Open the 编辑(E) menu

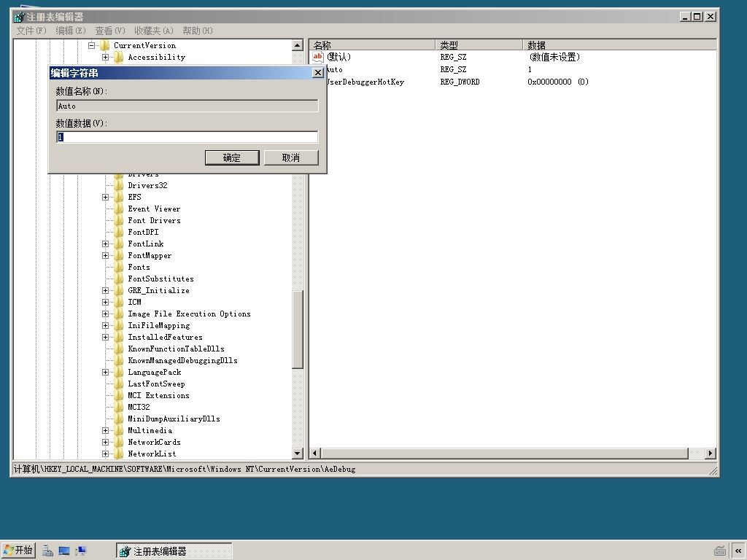tap(71, 31)
